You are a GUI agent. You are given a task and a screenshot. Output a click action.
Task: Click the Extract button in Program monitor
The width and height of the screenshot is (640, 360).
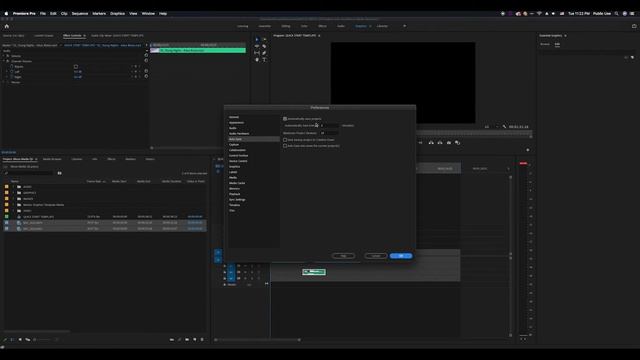440,142
